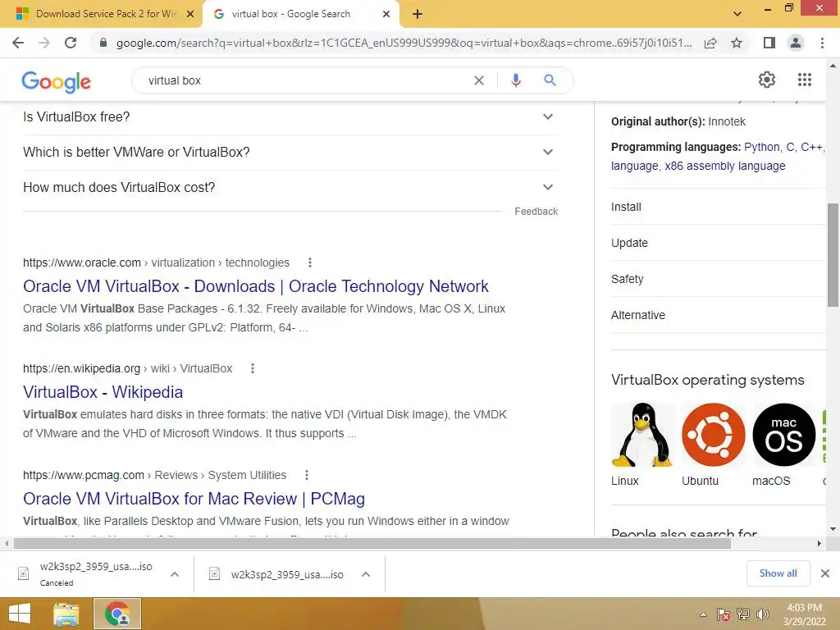Image resolution: width=840 pixels, height=630 pixels.
Task: Open Google apps grid
Action: [805, 80]
